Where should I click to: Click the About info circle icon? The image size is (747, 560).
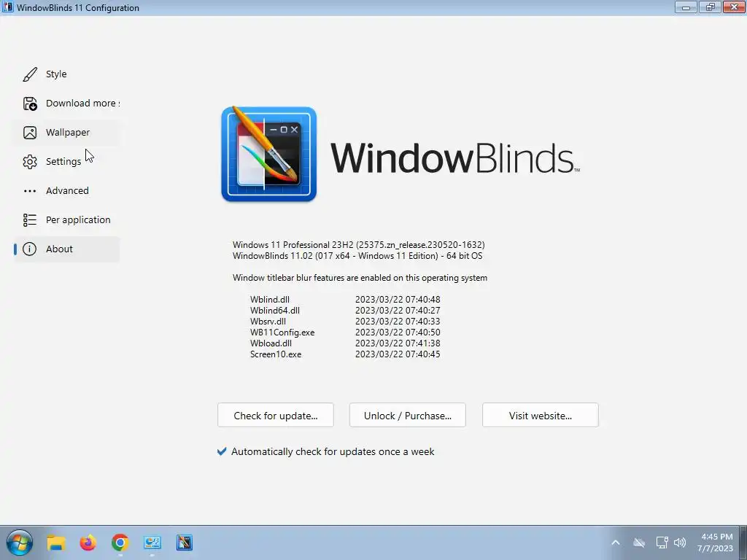(29, 249)
